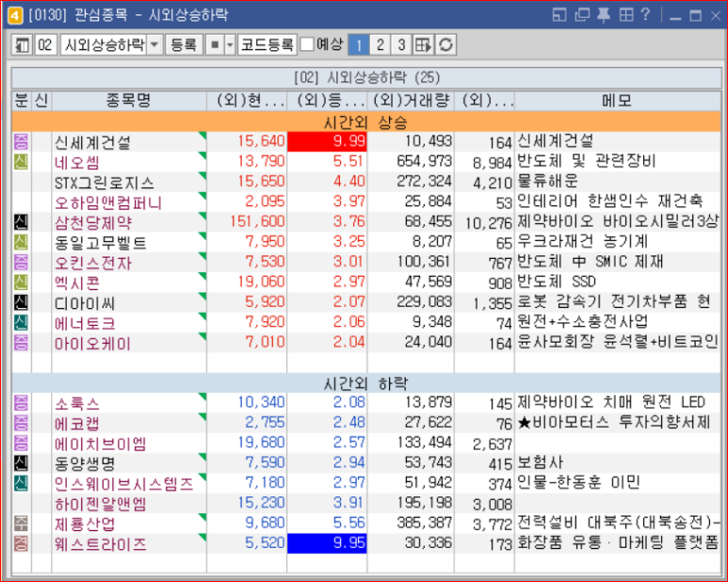Click the black 신 badge on 디아이씨 row
The width and height of the screenshot is (728, 582).
pos(21,302)
